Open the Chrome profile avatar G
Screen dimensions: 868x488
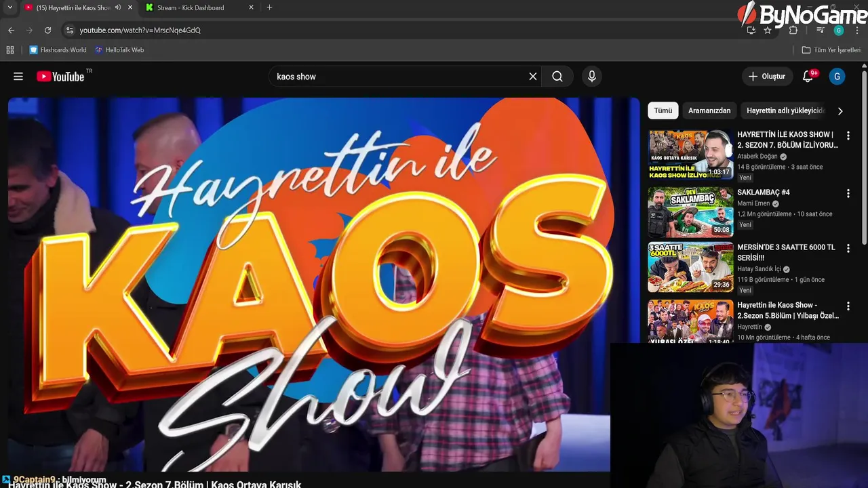coord(839,30)
